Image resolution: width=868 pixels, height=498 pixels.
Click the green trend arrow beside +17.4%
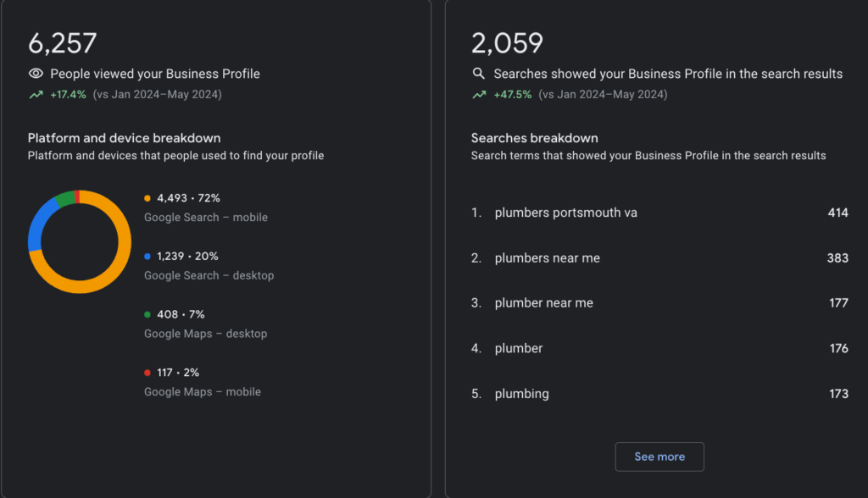pos(36,95)
